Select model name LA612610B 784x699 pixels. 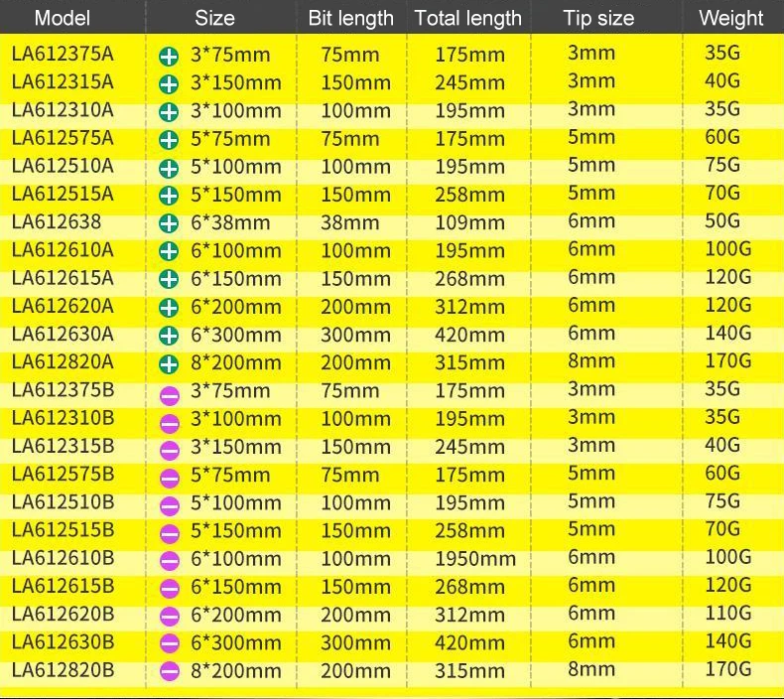pos(63,558)
